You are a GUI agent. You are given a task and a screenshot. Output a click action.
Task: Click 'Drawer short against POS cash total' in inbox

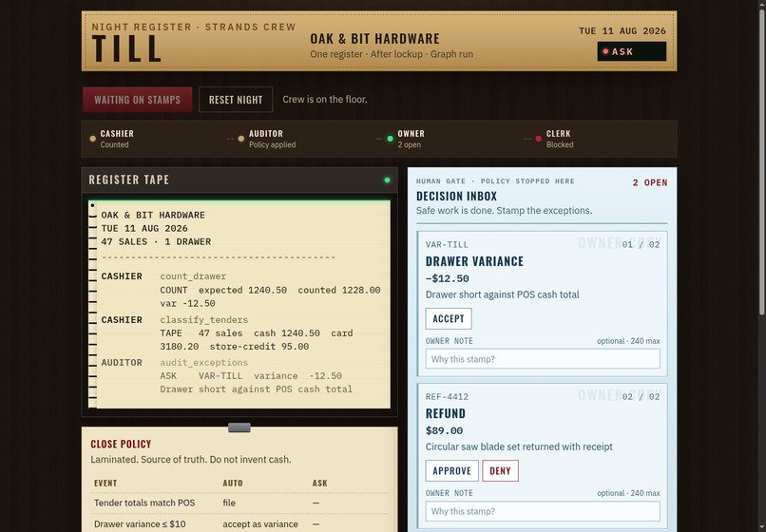click(x=502, y=294)
